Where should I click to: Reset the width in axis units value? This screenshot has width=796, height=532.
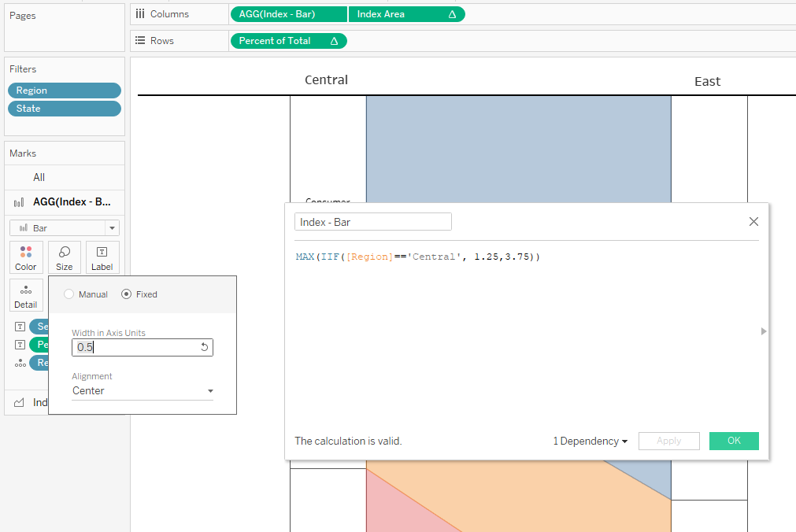(205, 347)
